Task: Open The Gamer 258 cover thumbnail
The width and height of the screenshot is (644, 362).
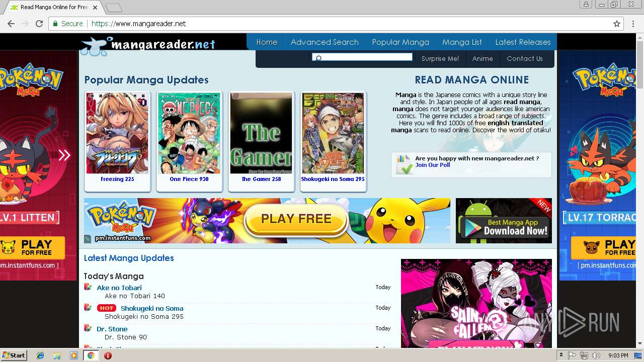Action: 261,133
